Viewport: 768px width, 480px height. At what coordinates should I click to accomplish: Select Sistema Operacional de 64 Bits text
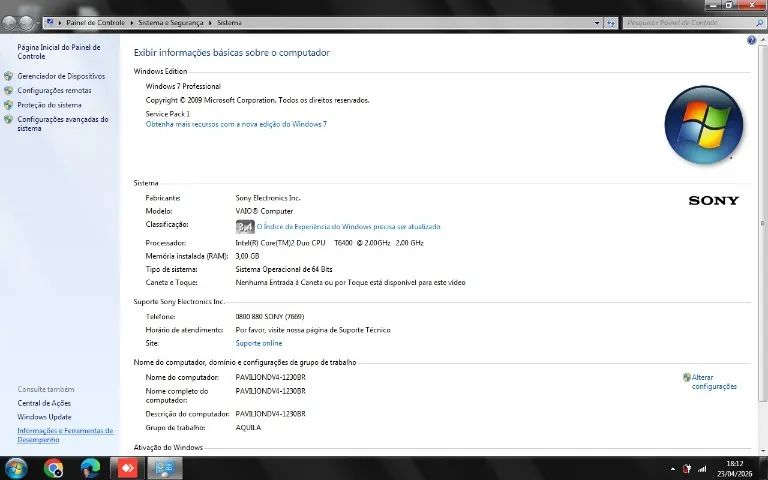pyautogui.click(x=284, y=269)
